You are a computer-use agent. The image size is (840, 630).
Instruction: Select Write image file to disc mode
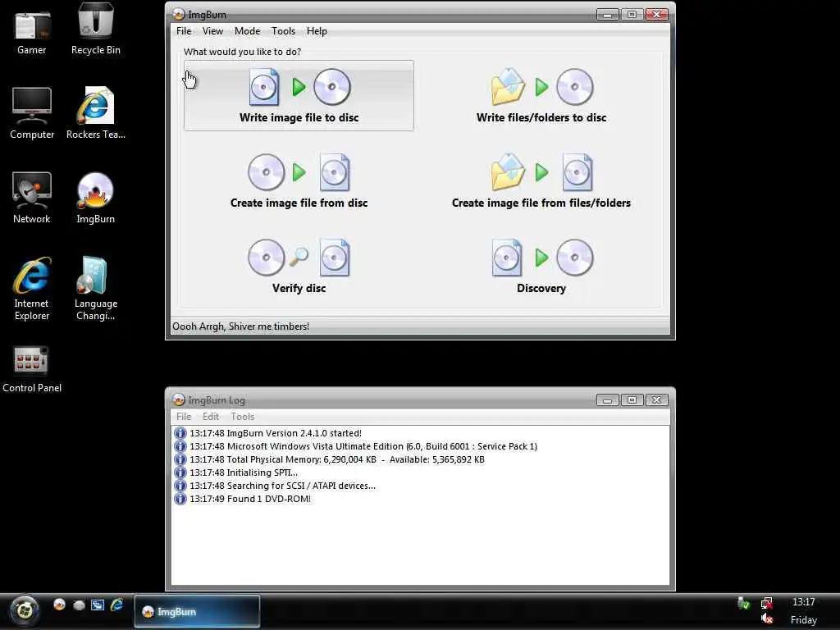click(299, 95)
